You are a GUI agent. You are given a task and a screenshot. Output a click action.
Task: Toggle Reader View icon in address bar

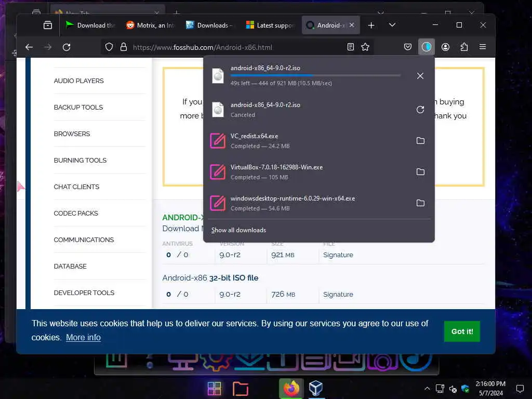tap(351, 47)
